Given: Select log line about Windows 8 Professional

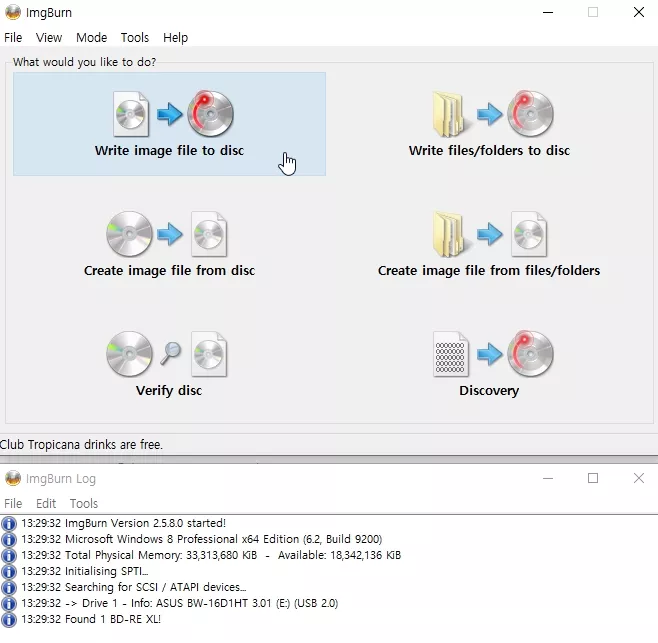Looking at the screenshot, I should coord(201,539).
